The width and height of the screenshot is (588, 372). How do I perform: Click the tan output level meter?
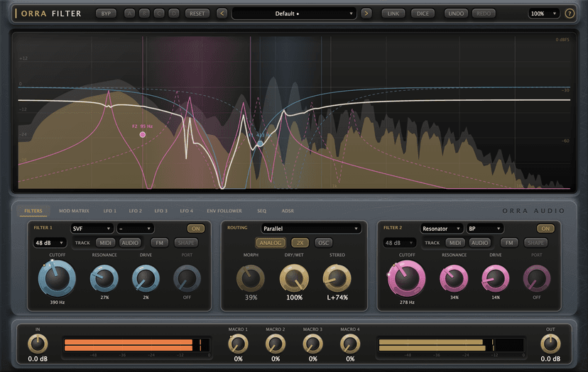(451, 345)
